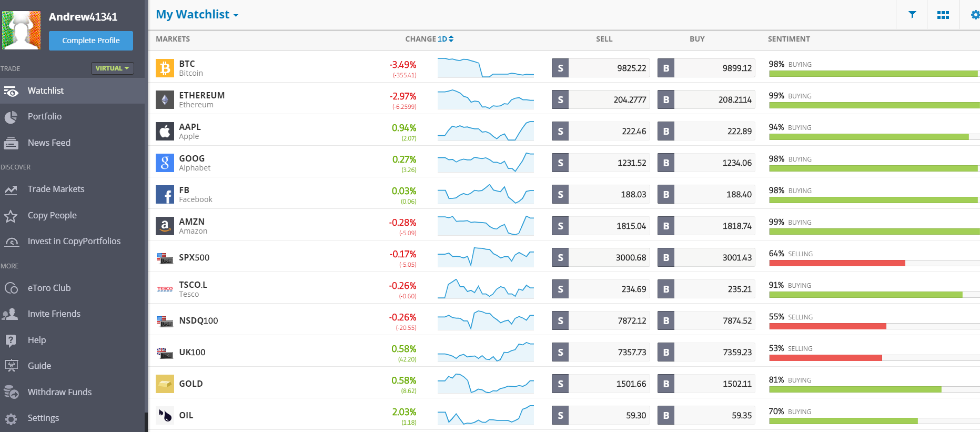This screenshot has width=980, height=432.
Task: Click the Buy button for SPX500
Action: (666, 257)
